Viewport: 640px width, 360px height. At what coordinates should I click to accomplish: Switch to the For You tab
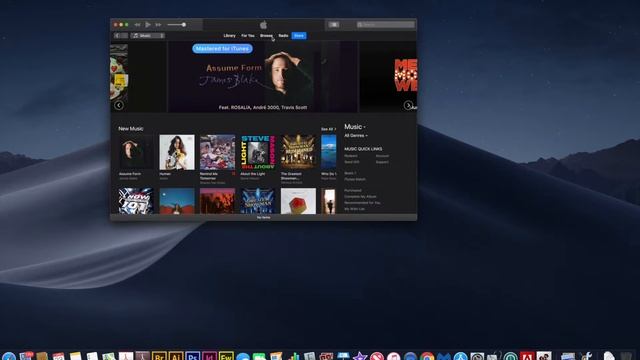pos(248,36)
